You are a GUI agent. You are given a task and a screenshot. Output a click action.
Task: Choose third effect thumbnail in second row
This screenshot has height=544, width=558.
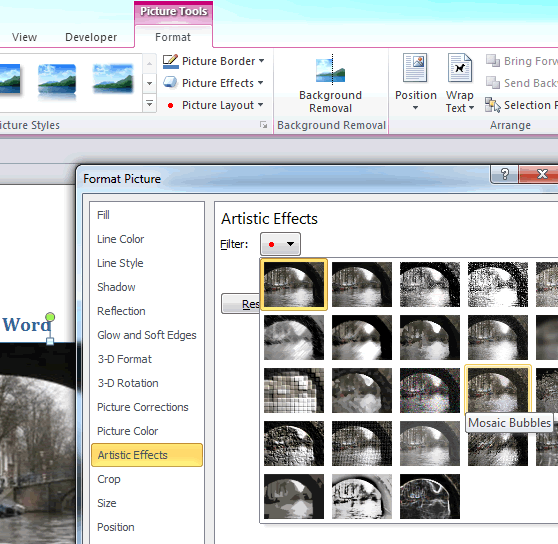430,338
